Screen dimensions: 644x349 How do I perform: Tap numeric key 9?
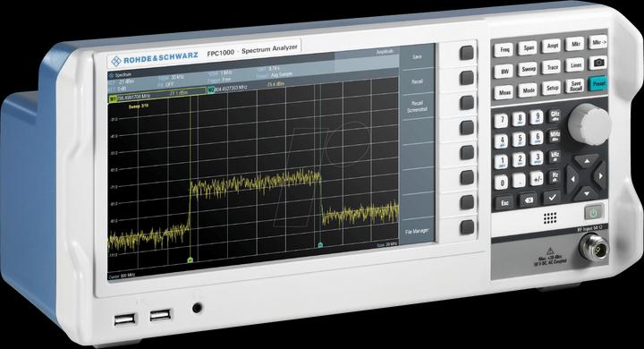pos(538,117)
